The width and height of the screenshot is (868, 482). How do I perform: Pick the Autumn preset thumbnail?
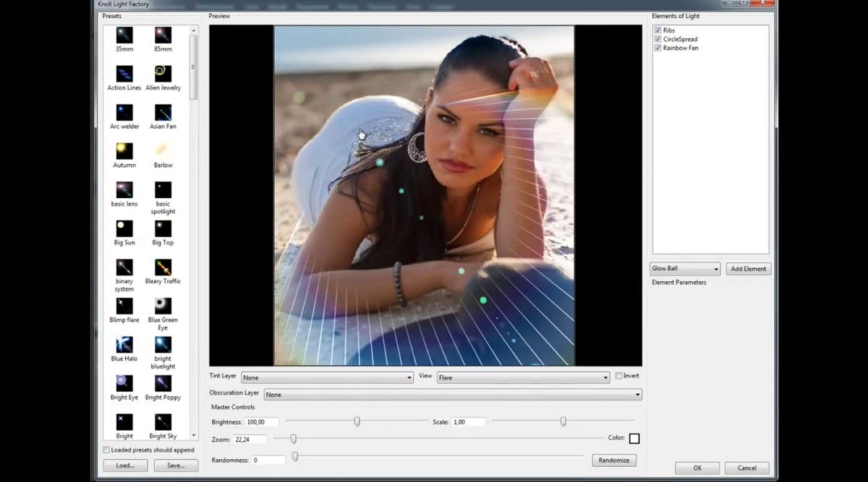(x=124, y=151)
